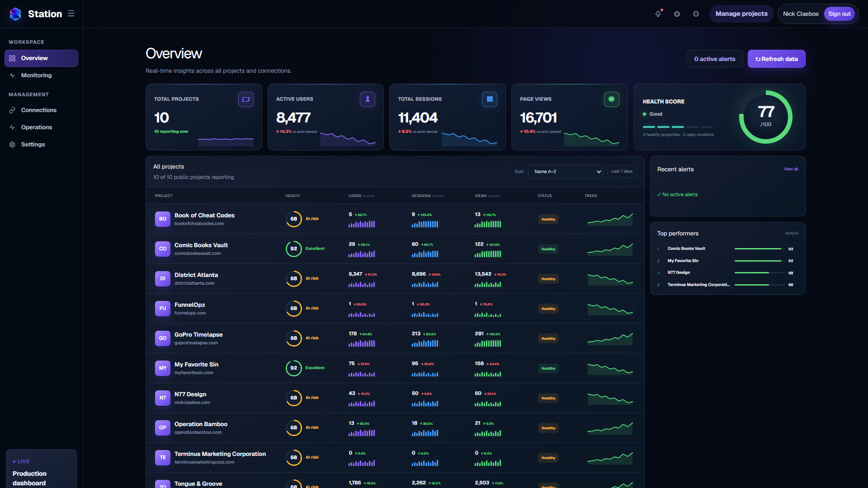Screen dimensions: 868x488
Task: Open View all in Recent alerts
Action: click(x=791, y=169)
